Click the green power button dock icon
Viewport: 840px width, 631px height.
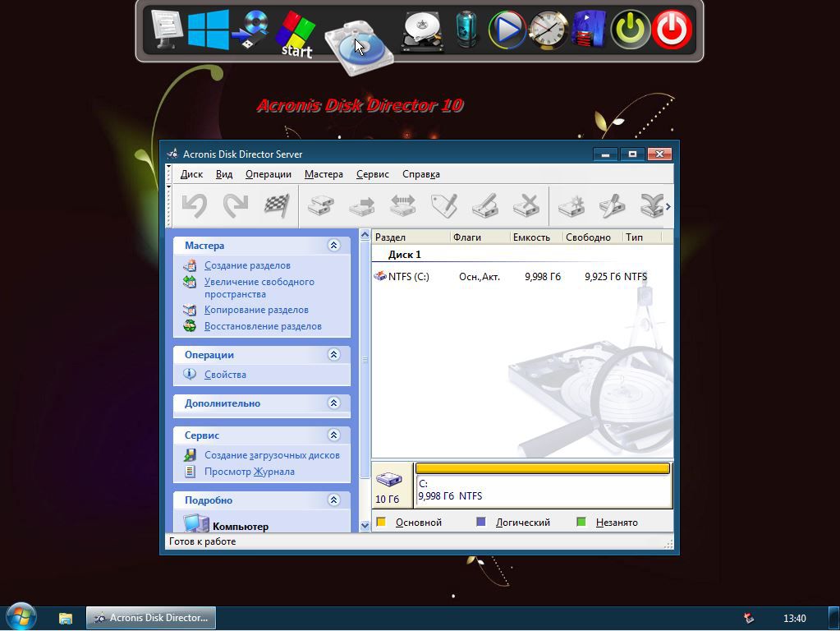(x=631, y=30)
